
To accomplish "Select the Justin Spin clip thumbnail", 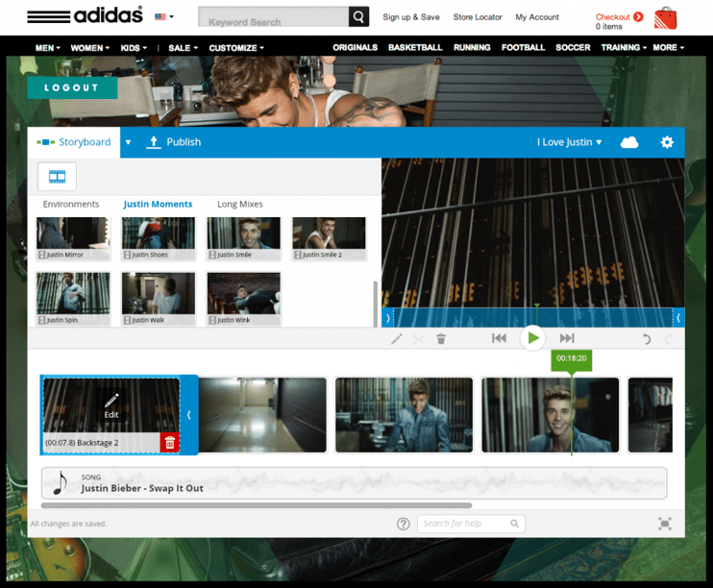I will [x=73, y=298].
